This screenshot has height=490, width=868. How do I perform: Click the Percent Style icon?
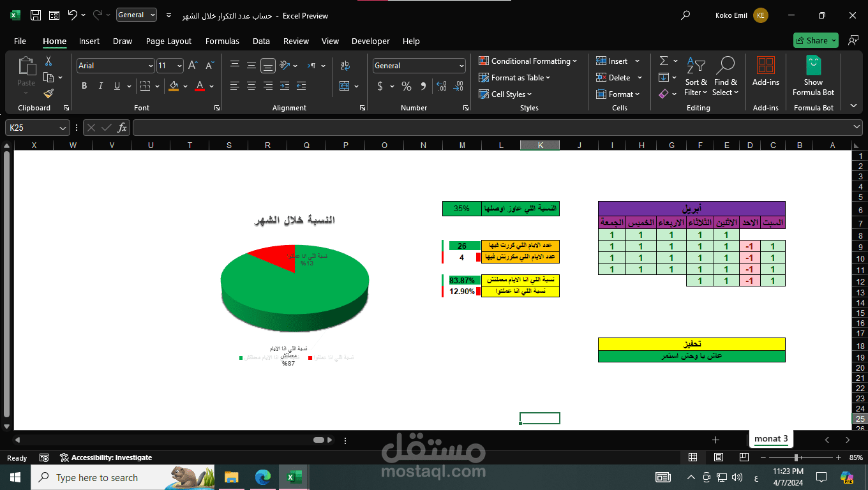(x=407, y=86)
